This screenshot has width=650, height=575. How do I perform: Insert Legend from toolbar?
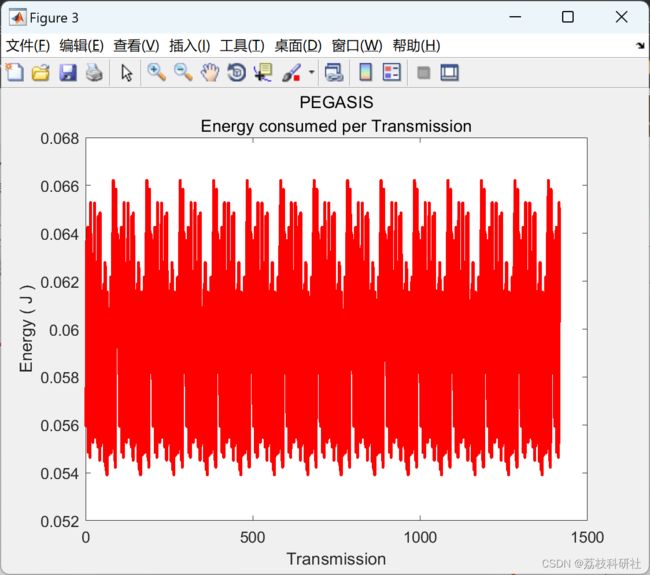(x=392, y=73)
